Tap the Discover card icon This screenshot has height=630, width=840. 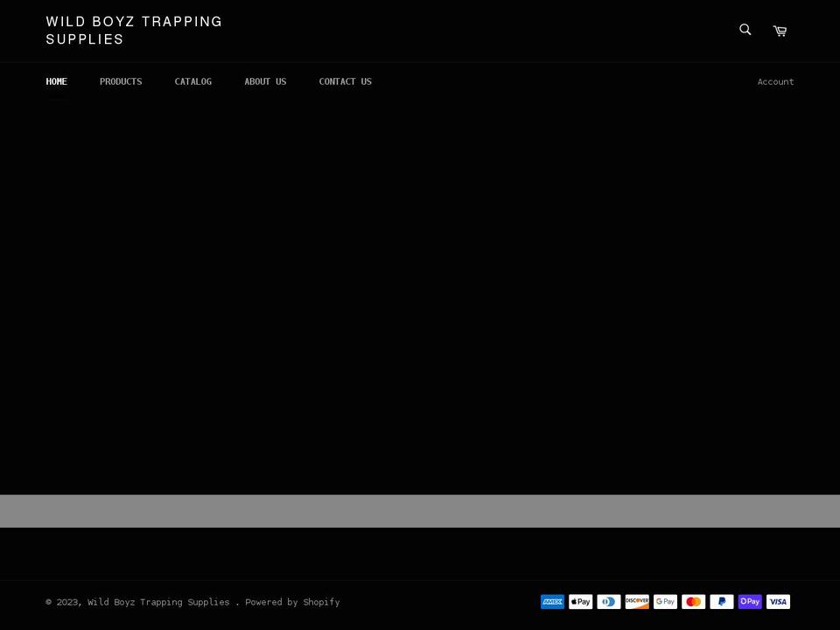637,602
